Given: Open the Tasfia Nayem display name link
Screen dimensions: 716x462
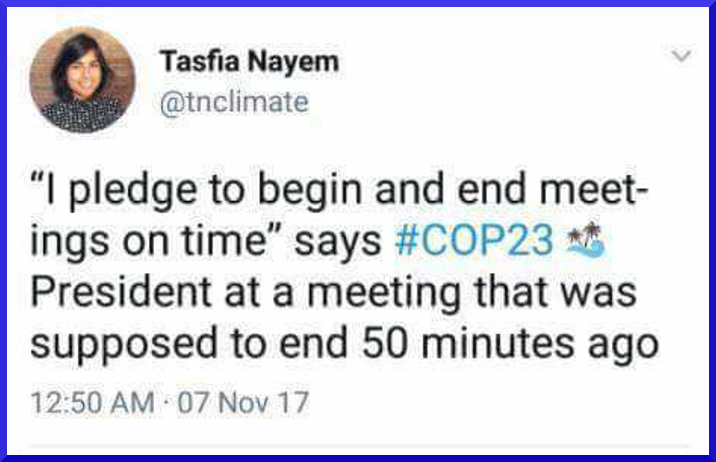Looking at the screenshot, I should (x=249, y=61).
